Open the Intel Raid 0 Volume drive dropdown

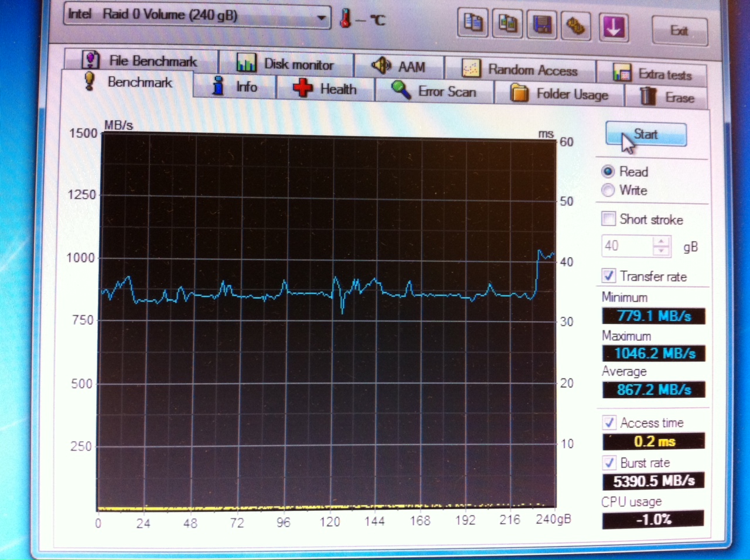(321, 18)
